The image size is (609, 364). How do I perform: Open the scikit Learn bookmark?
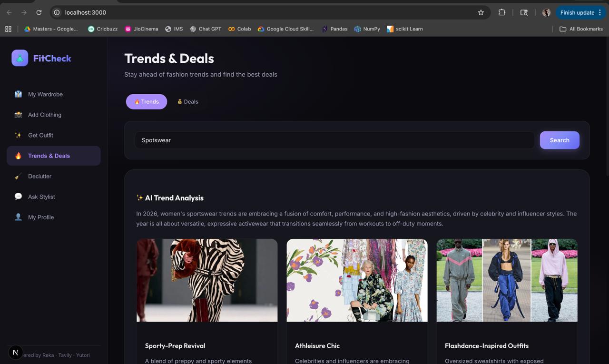click(404, 29)
